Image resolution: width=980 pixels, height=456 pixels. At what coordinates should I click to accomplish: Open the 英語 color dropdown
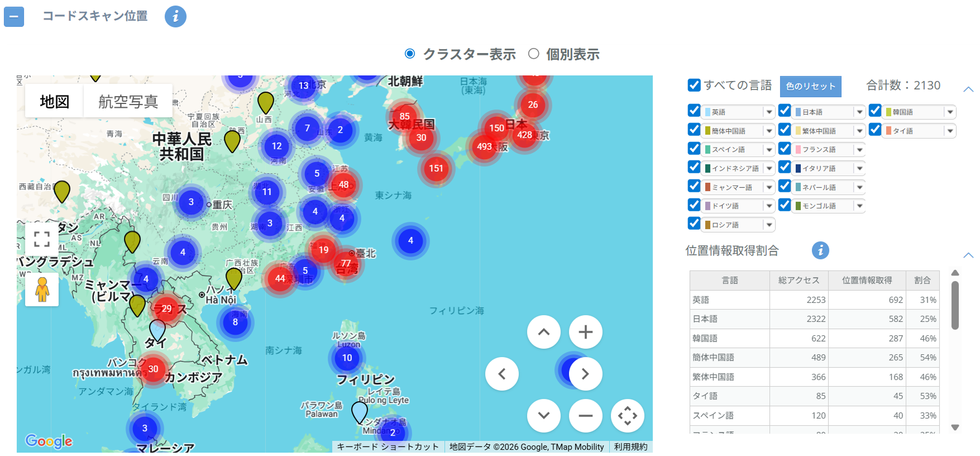coord(769,112)
